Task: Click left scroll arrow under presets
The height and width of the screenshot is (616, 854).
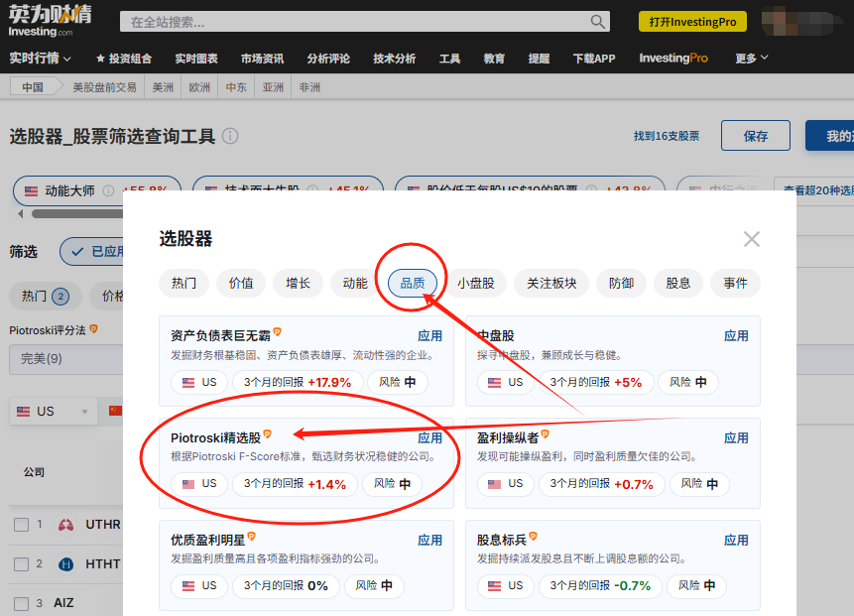Action: pyautogui.click(x=21, y=213)
